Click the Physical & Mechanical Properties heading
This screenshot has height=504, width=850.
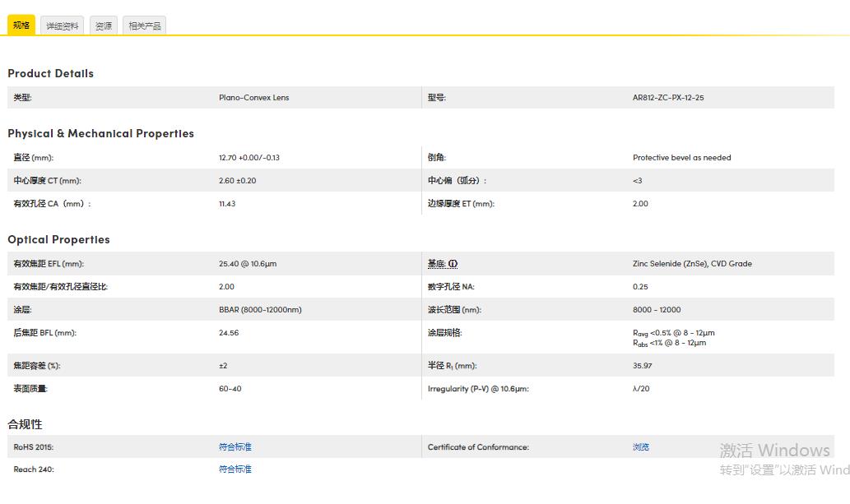pyautogui.click(x=101, y=133)
